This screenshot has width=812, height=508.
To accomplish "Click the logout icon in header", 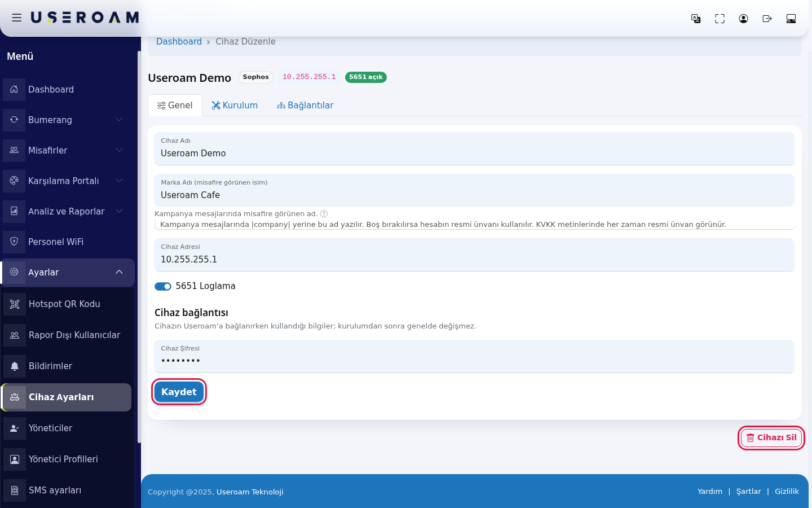I will click(767, 19).
